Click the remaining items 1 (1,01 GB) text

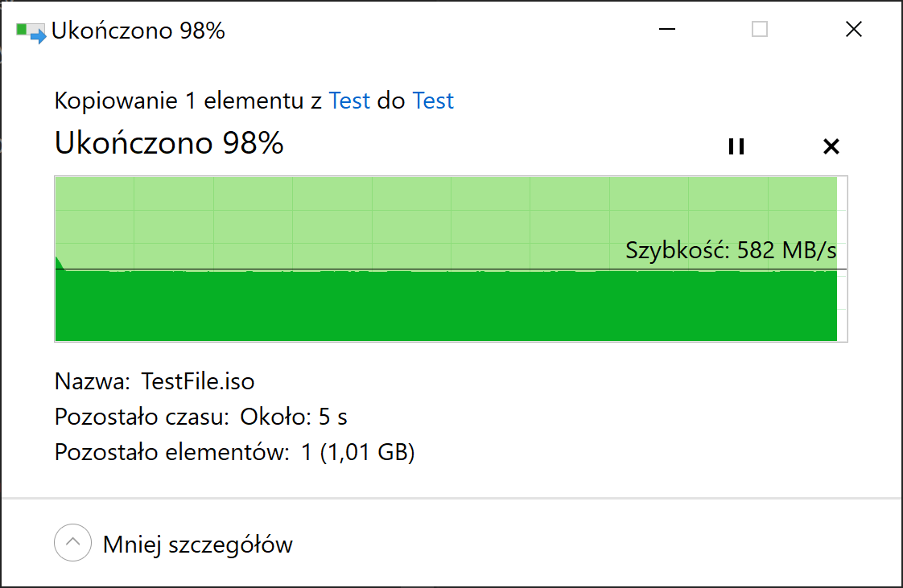click(x=357, y=453)
